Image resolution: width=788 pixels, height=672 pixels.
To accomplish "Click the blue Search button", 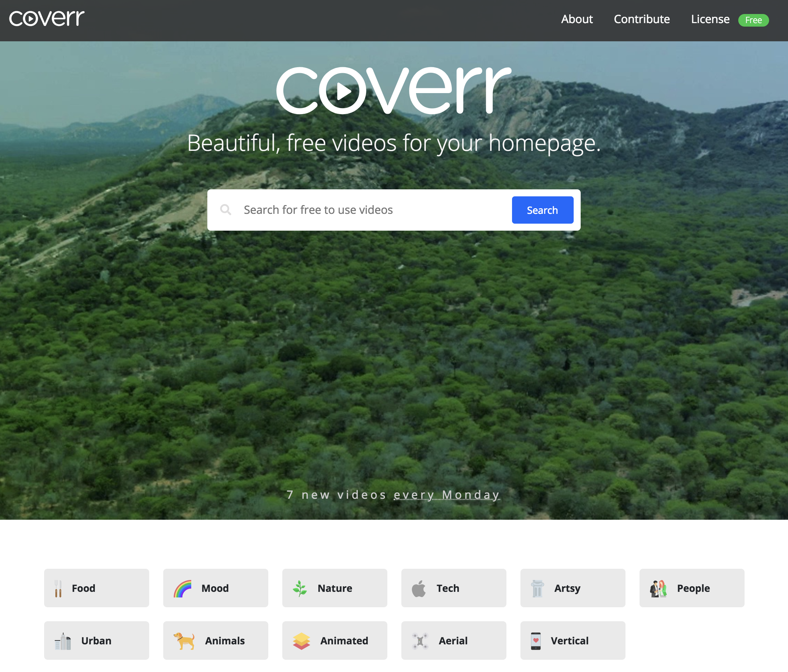I will (542, 210).
